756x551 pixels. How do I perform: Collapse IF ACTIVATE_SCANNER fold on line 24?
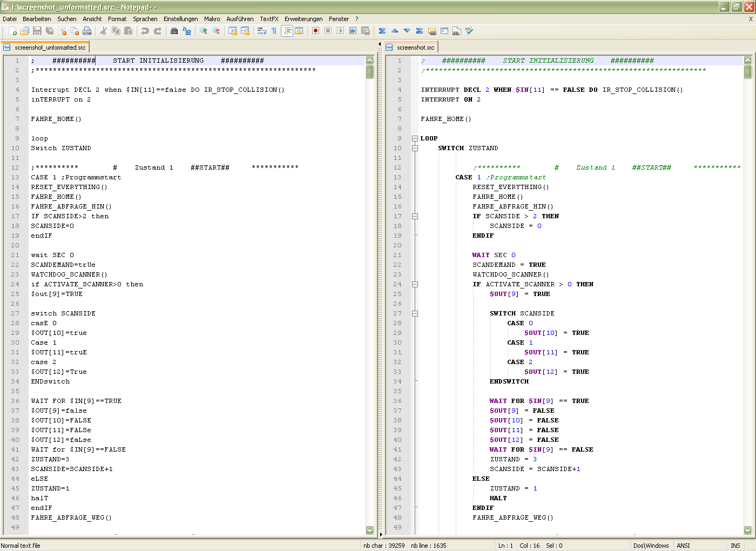415,284
